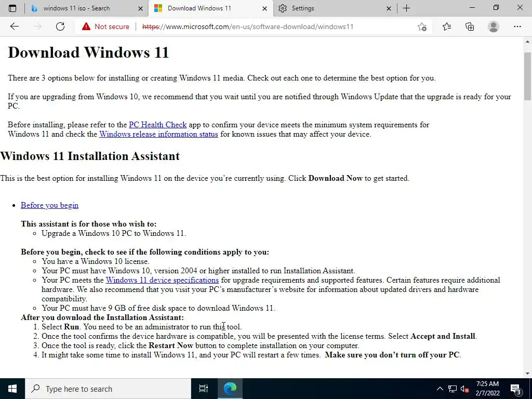Click '9 GB of free disk space' line

158,308
